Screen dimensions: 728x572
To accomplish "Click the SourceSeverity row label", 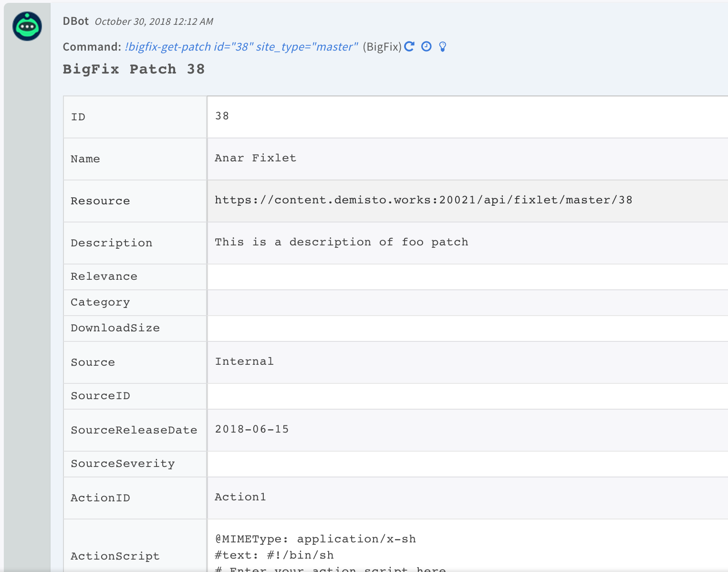I will (123, 464).
